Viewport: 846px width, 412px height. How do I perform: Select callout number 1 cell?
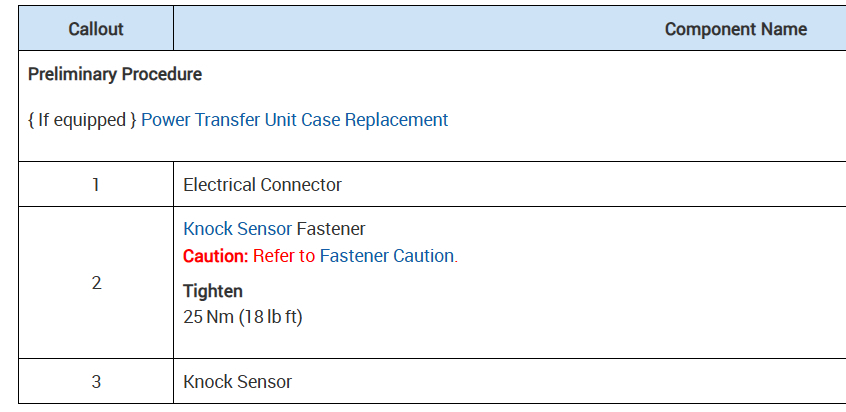[96, 185]
